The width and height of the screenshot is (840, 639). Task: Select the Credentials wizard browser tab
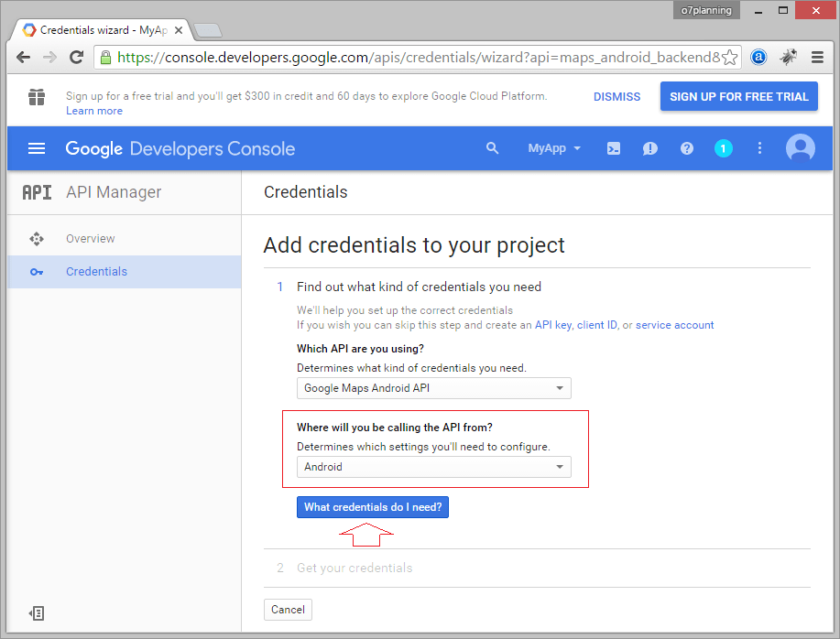pos(102,30)
